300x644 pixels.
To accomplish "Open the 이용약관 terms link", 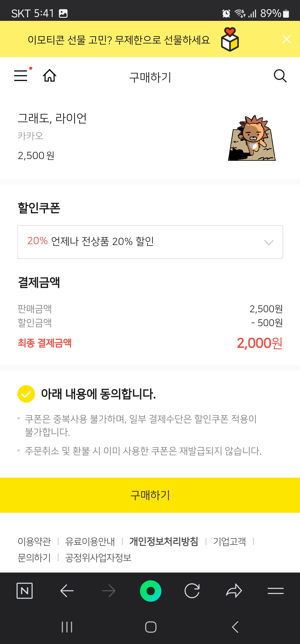I will [34, 541].
